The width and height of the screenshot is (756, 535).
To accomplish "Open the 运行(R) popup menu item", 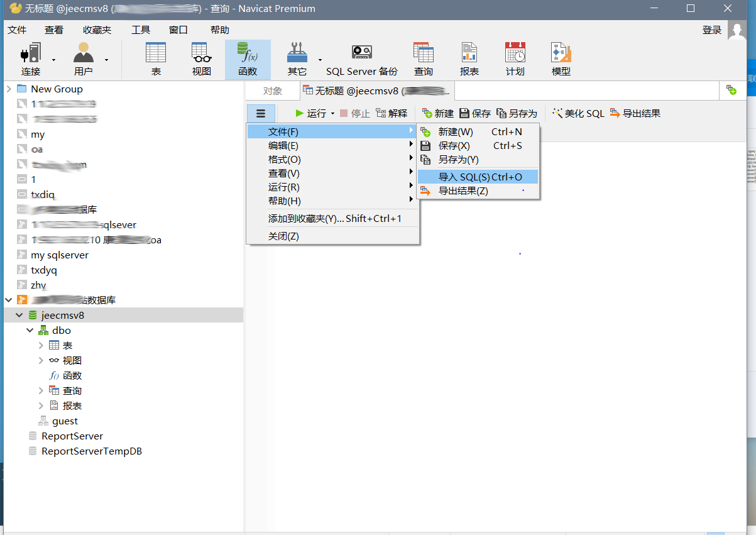I will pos(332,187).
